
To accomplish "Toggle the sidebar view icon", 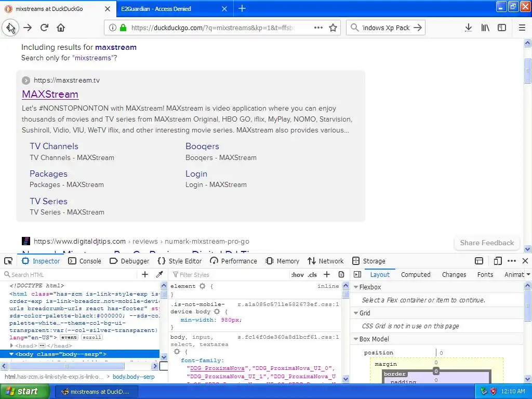I will coord(502,28).
